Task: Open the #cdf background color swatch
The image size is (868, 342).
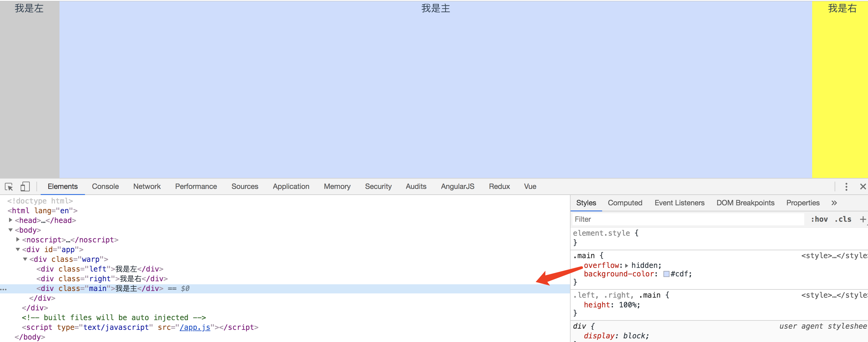Action: click(666, 274)
